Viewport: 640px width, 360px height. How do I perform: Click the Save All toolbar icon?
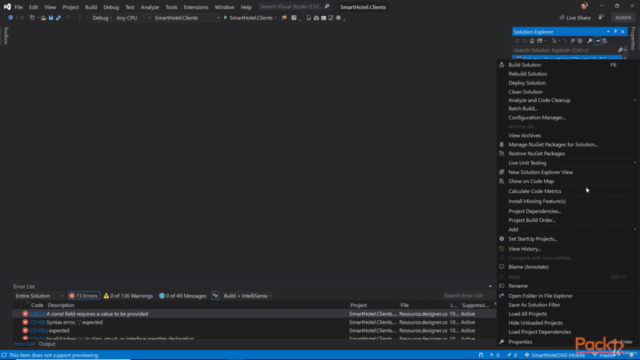coord(58,18)
